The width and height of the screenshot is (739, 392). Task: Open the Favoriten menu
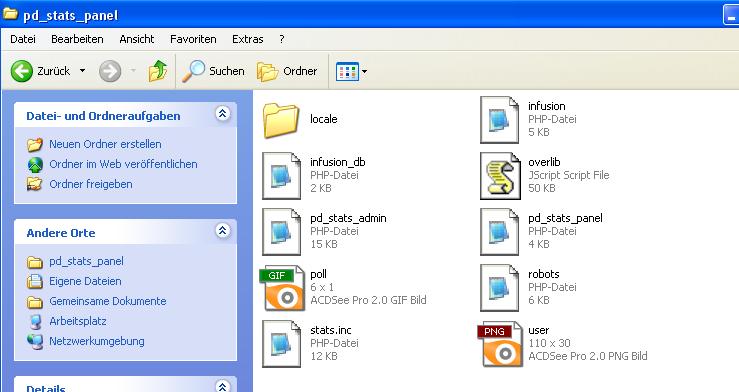(x=193, y=39)
